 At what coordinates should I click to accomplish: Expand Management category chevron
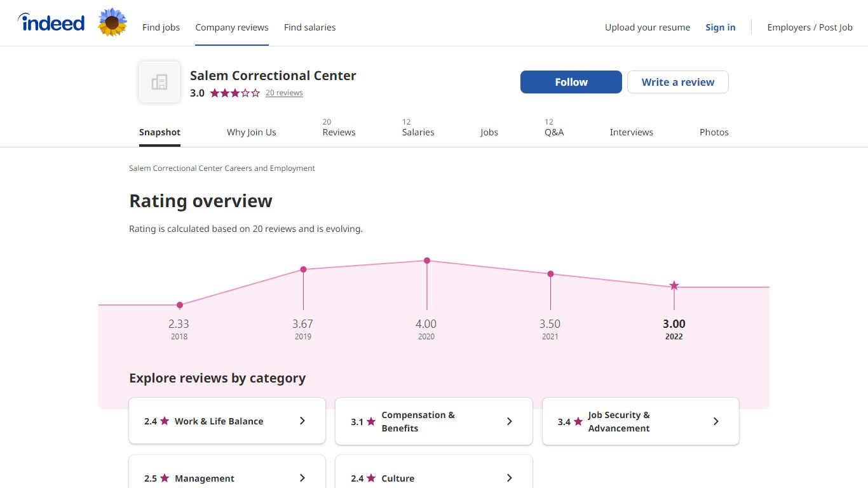[302, 478]
